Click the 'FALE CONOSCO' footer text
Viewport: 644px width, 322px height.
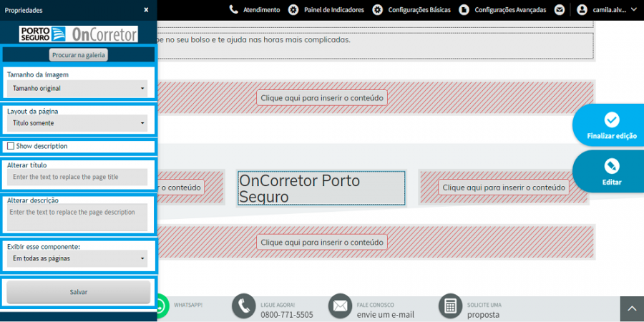tap(376, 305)
